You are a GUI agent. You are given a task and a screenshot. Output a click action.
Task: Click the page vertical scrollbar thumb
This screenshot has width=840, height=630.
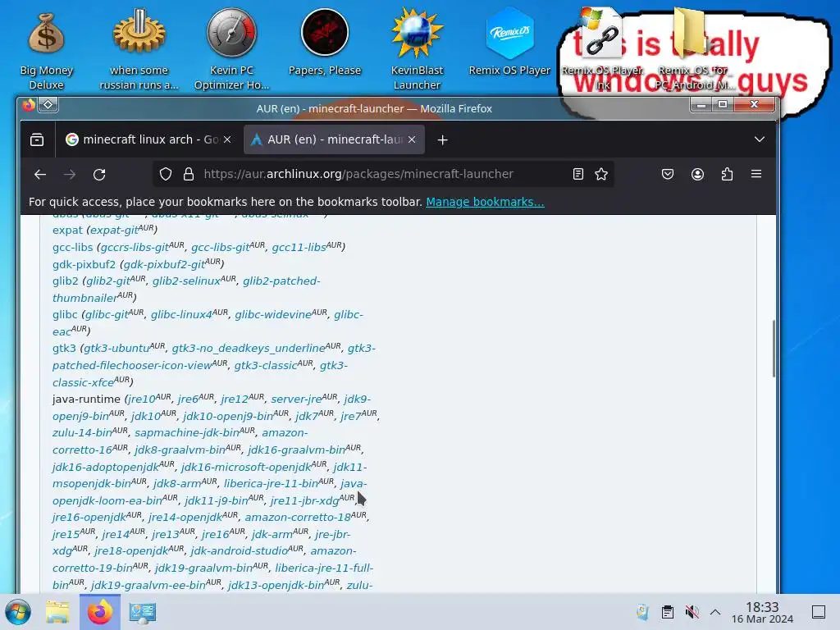(x=774, y=349)
